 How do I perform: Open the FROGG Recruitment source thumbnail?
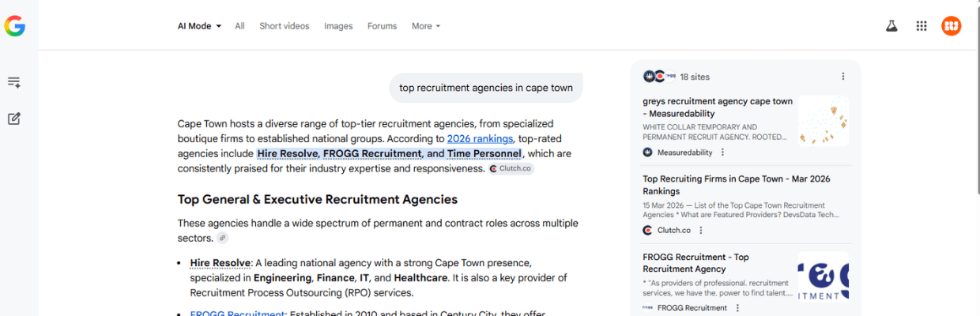pos(823,276)
